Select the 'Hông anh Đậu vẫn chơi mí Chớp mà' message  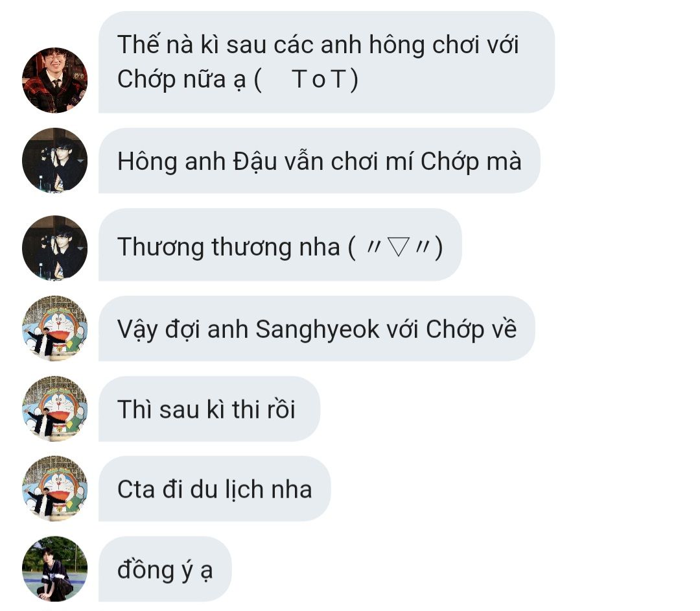[x=319, y=161]
